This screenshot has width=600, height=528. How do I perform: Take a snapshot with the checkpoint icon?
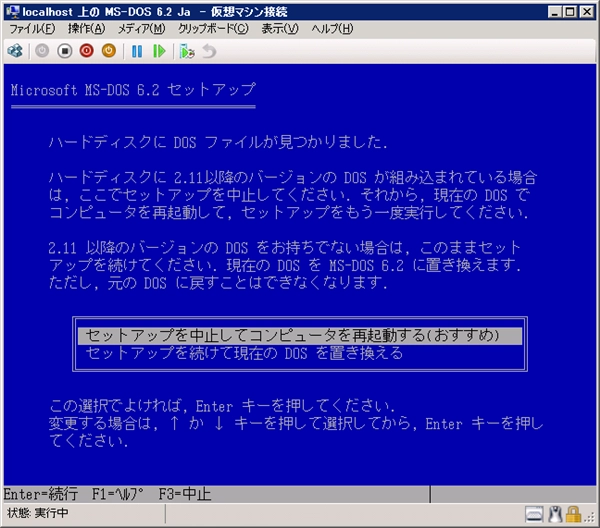point(187,51)
